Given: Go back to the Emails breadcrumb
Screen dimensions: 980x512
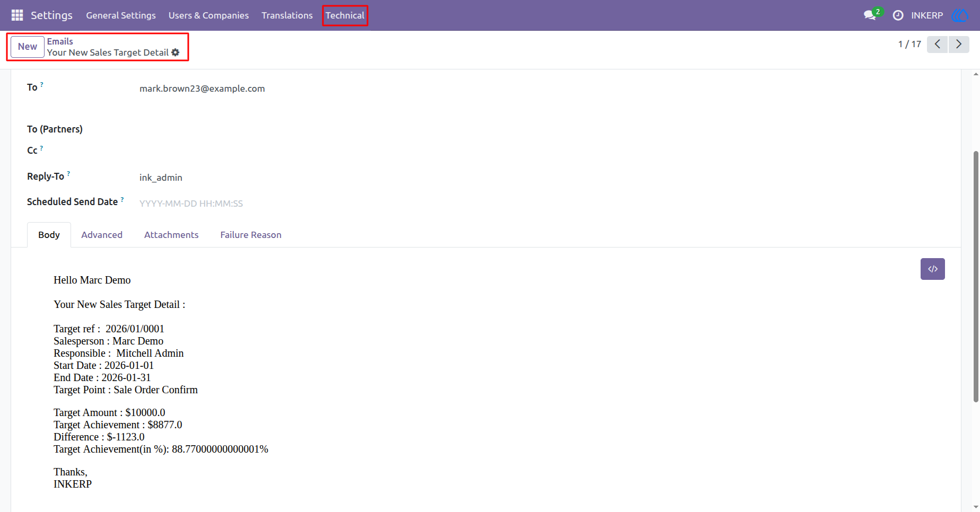Looking at the screenshot, I should pos(60,41).
